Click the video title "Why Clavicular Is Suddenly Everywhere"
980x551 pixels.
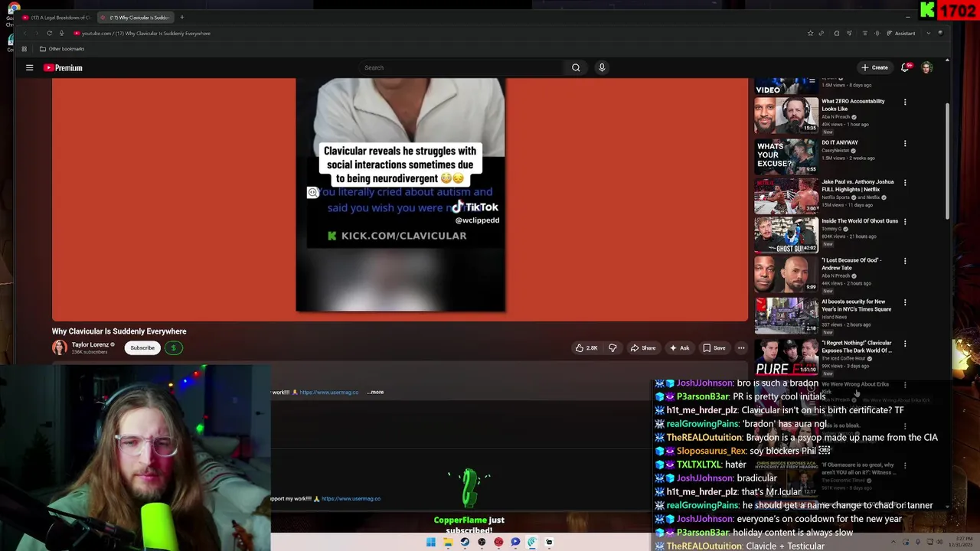119,331
